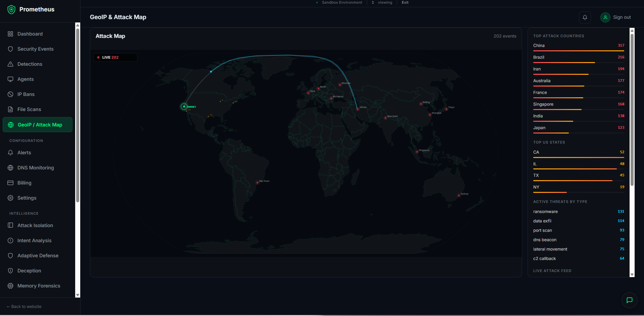Screen dimensions: 644x316
Task: Click the Intent Analysis info icon
Action: 10,241
